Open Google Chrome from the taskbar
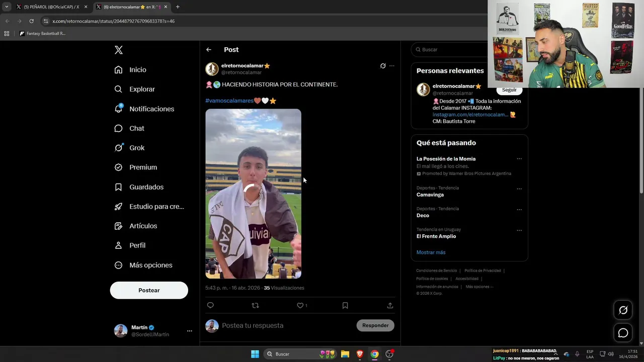Image resolution: width=644 pixels, height=362 pixels. coord(374,354)
